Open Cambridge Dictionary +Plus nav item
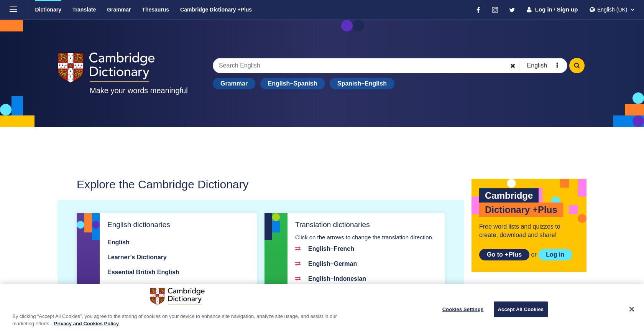Image resolution: width=644 pixels, height=336 pixels. pos(216,10)
